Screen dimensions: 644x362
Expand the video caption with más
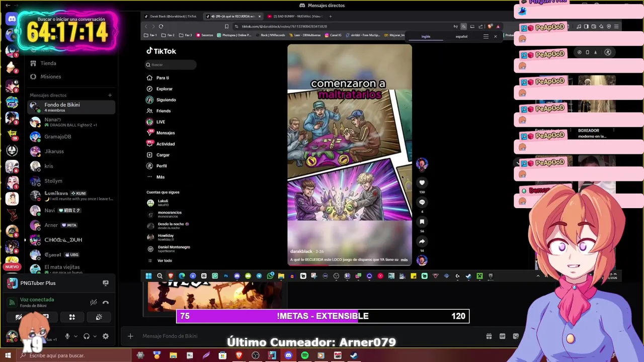[404, 260]
